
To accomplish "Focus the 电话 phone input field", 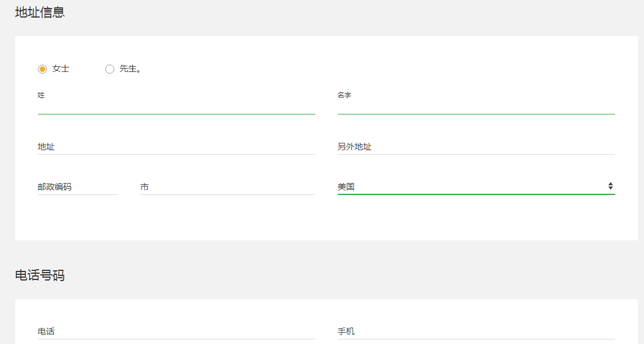I will click(x=176, y=332).
